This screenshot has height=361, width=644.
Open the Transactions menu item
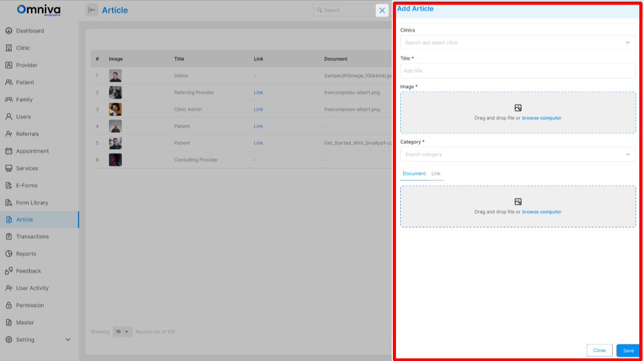pyautogui.click(x=32, y=236)
